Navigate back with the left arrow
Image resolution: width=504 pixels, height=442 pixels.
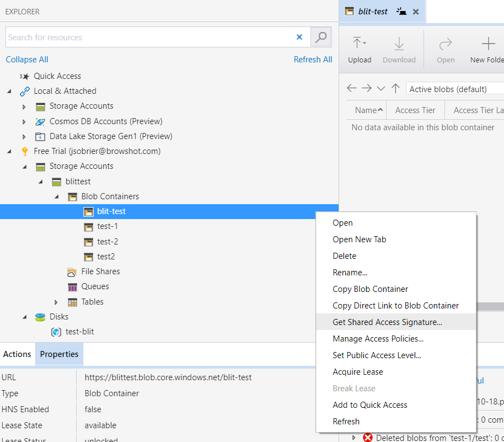coord(352,88)
